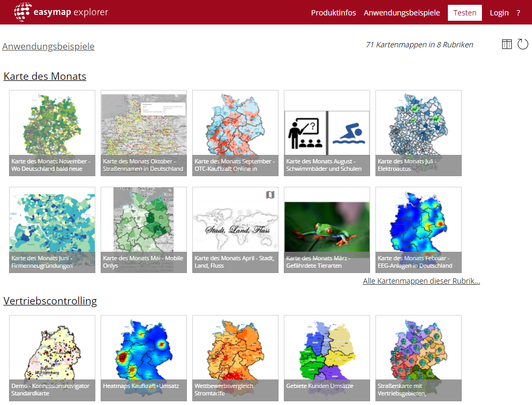
Task: Open Wettbewerbsvergleich Stromtarife thumbnail
Action: point(235,358)
